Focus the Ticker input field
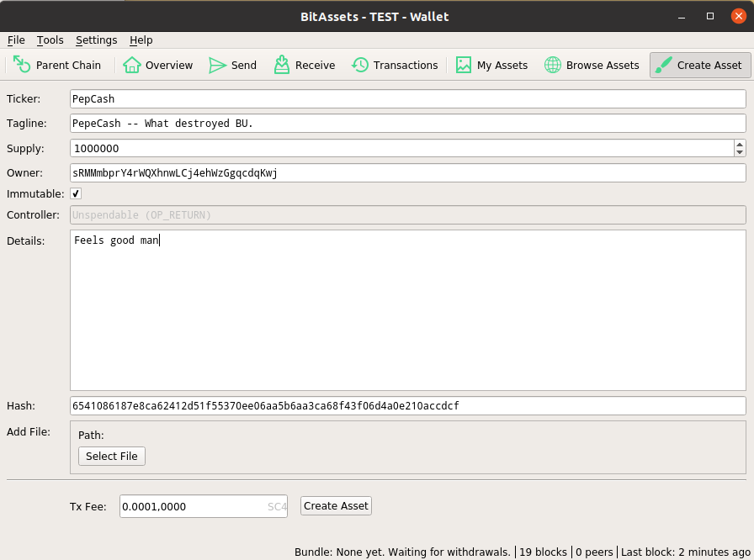This screenshot has width=754, height=560. pos(408,99)
